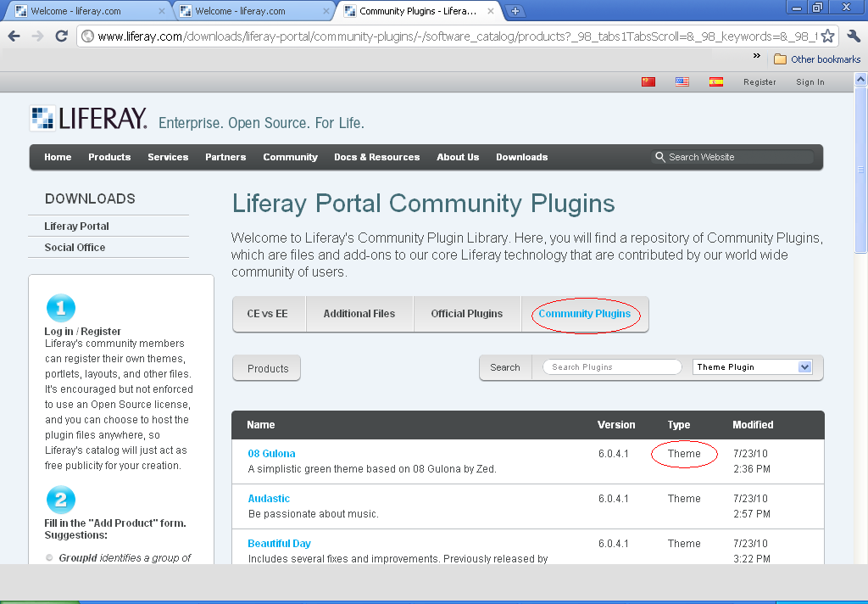868x604 pixels.
Task: Close the first Welcome - liferay.com tab
Action: (x=162, y=10)
